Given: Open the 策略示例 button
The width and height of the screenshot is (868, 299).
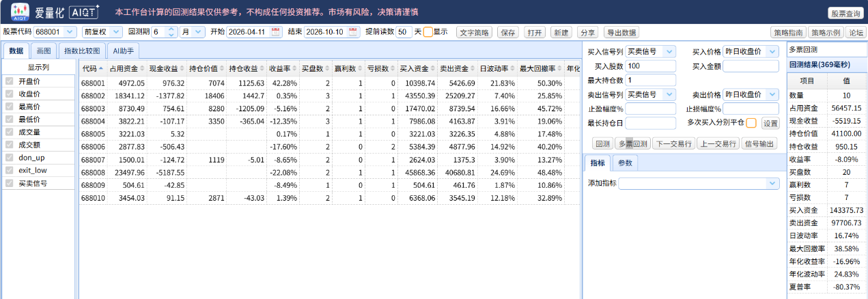Looking at the screenshot, I should click(826, 32).
